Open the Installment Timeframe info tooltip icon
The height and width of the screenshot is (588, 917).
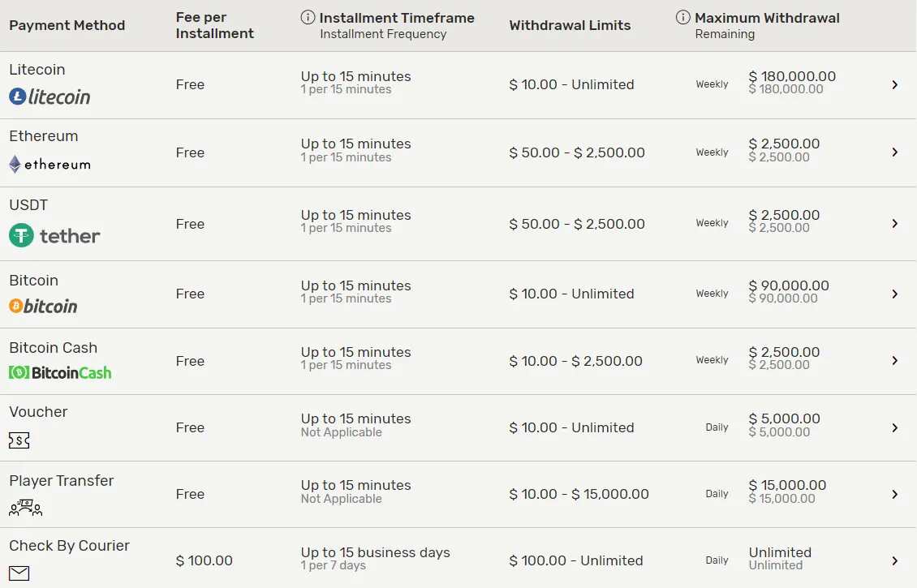[308, 15]
